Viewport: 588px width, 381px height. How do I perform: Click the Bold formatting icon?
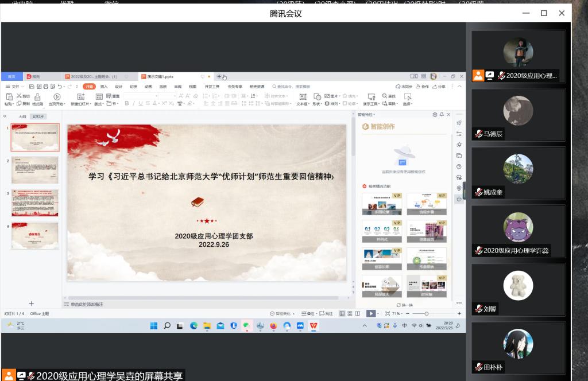(x=126, y=104)
